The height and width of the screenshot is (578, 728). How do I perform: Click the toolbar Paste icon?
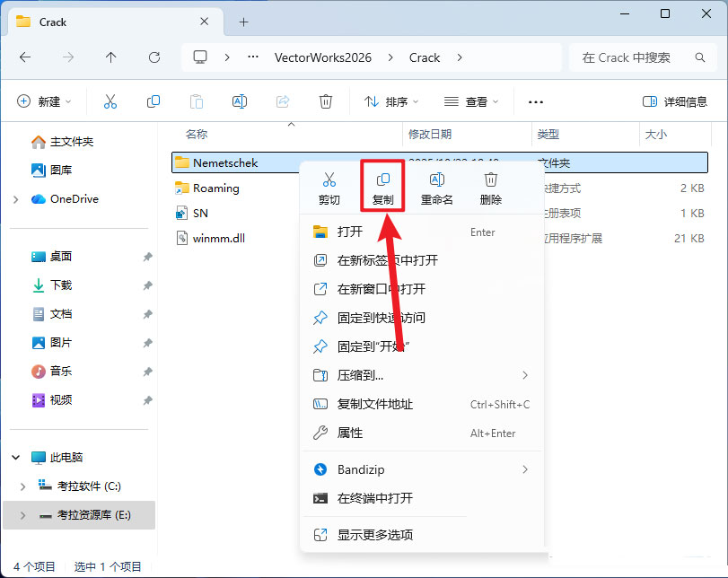click(x=197, y=101)
